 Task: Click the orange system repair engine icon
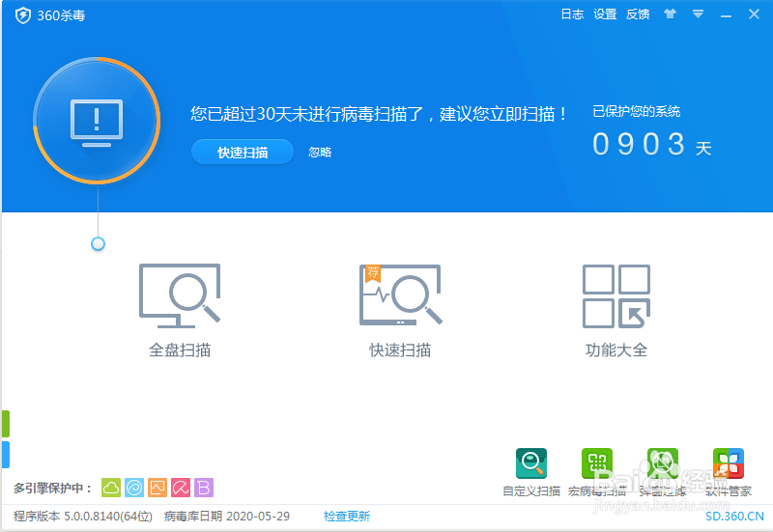tap(157, 488)
